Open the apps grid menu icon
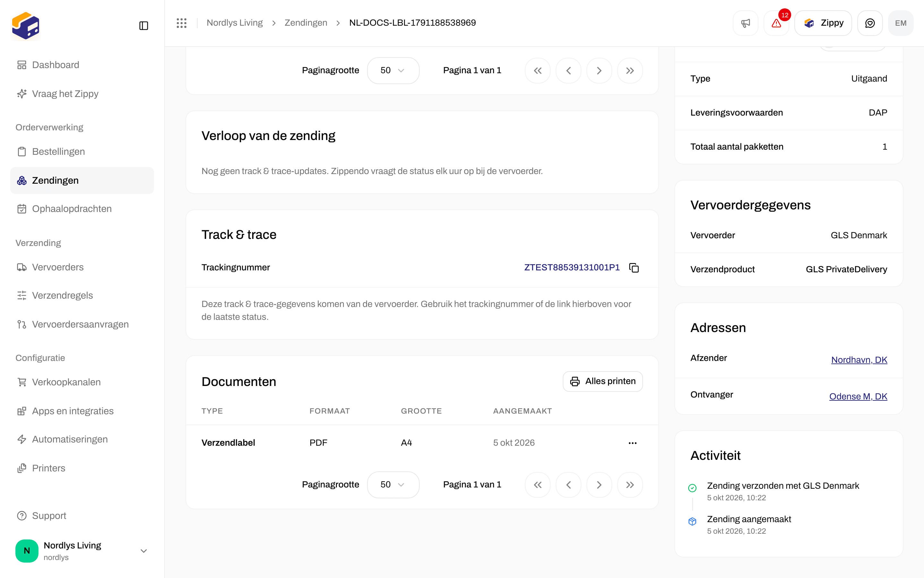This screenshot has width=924, height=578. pyautogui.click(x=181, y=23)
